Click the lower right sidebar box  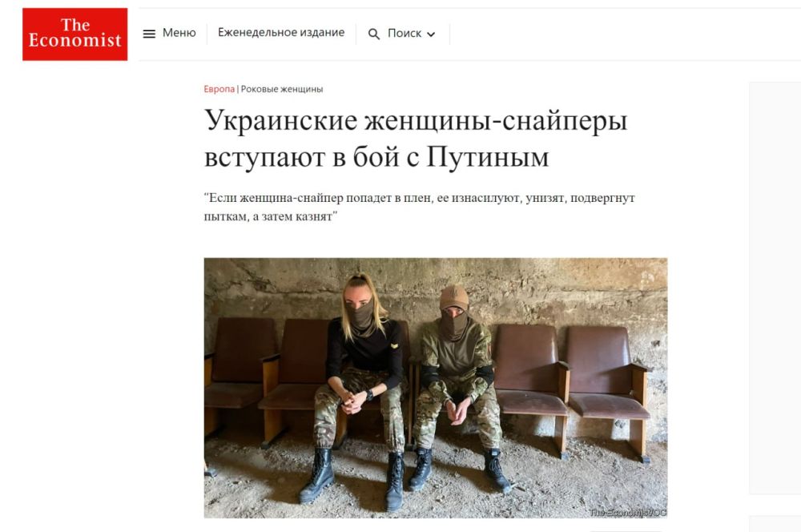775,524
